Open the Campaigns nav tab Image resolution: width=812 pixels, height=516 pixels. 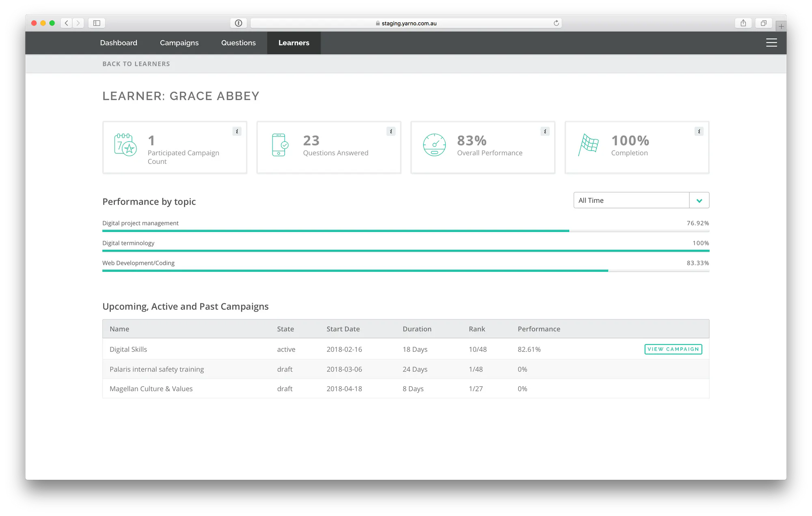coord(179,43)
